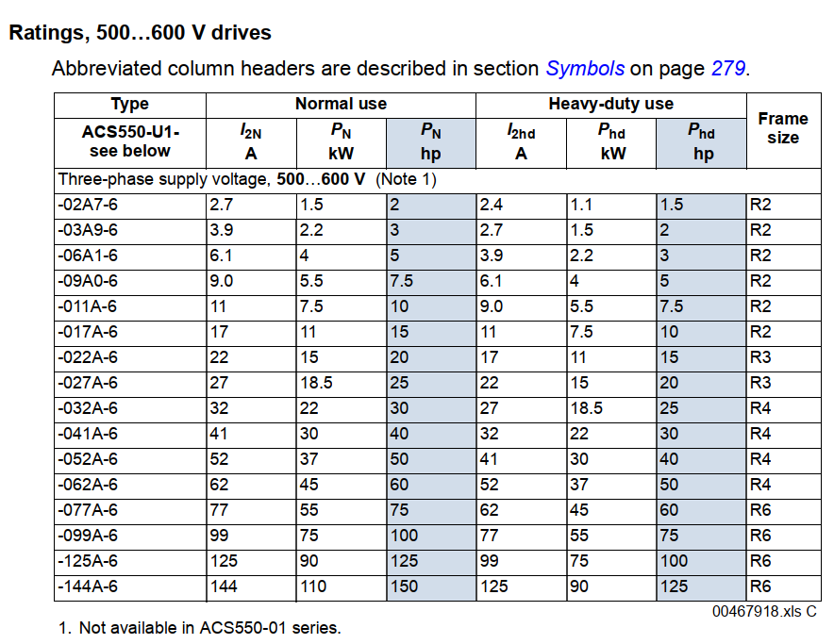Click the -02A7-6 type cell
834x644 pixels.
pyautogui.click(x=88, y=205)
